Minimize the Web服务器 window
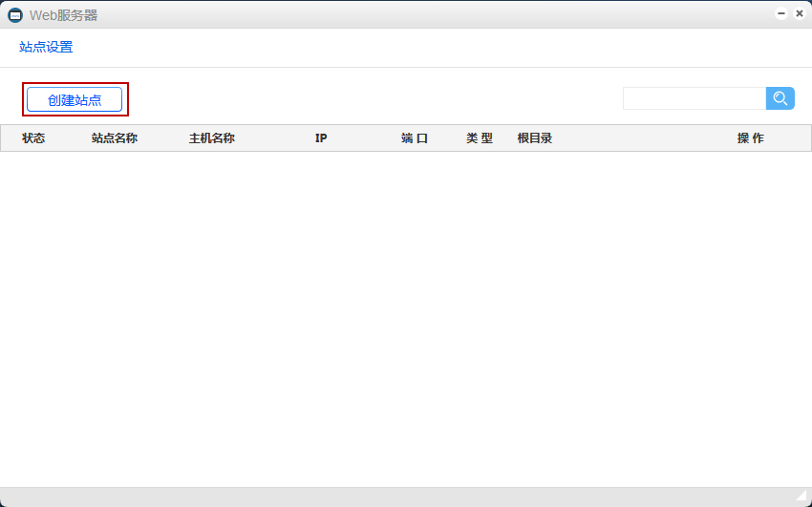Screen dimensions: 812x507 coord(780,14)
